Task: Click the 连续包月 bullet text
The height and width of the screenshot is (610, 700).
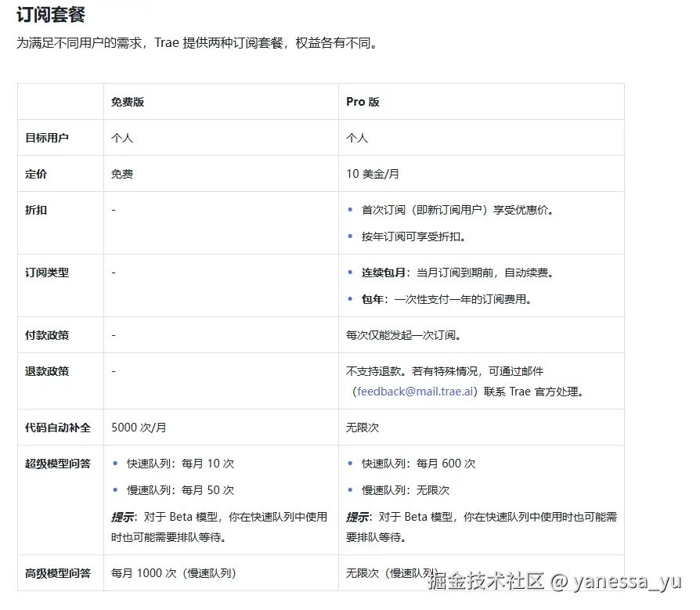Action: coord(457,273)
